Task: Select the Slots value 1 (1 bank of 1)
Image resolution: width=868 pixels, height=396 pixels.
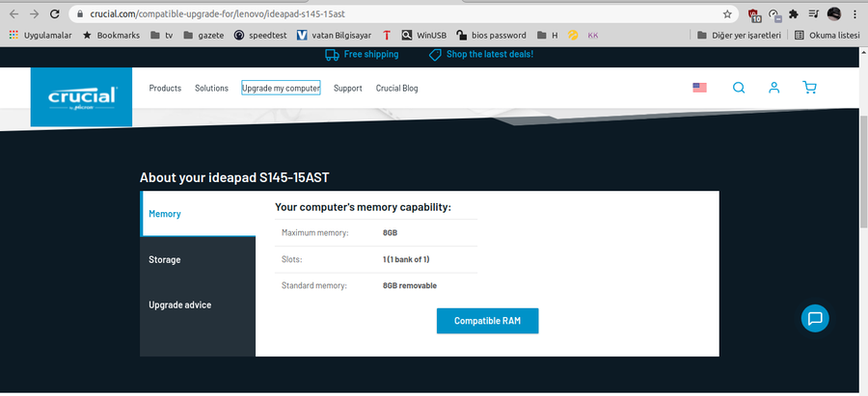Action: pyautogui.click(x=406, y=259)
